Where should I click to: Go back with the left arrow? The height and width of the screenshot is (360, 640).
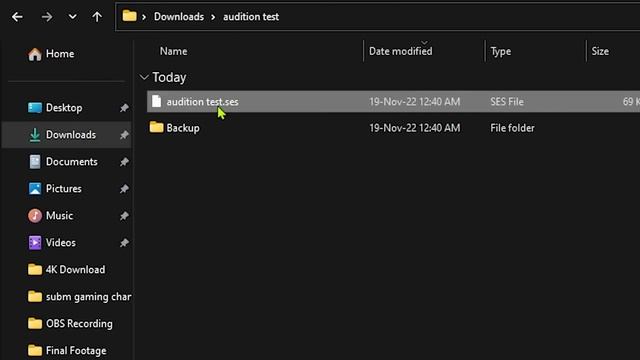tap(17, 17)
